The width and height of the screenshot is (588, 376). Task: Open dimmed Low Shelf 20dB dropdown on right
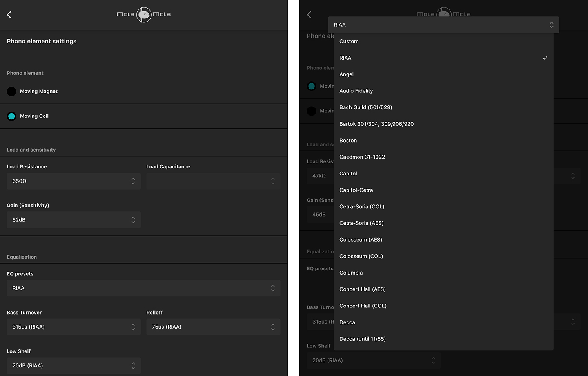(374, 360)
